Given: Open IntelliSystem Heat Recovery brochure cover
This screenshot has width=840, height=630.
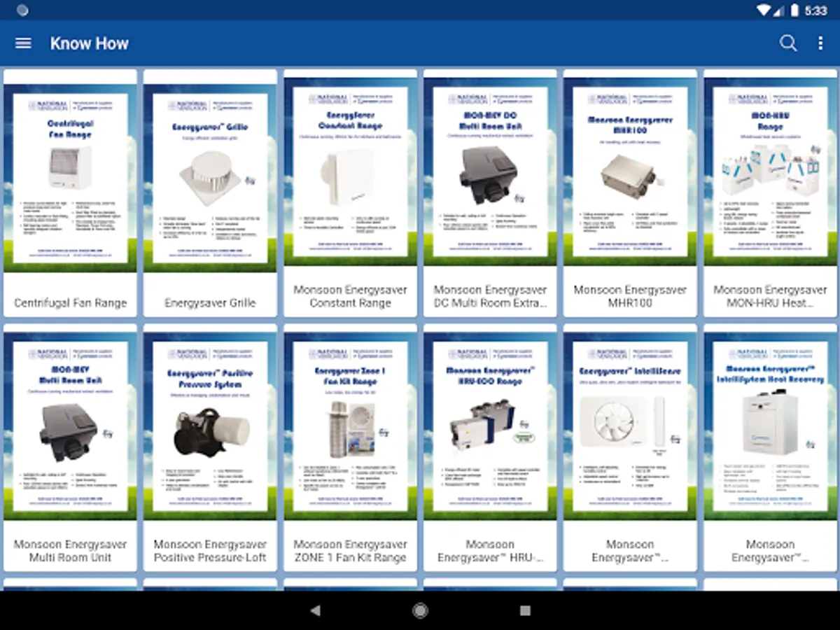Looking at the screenshot, I should click(x=770, y=426).
